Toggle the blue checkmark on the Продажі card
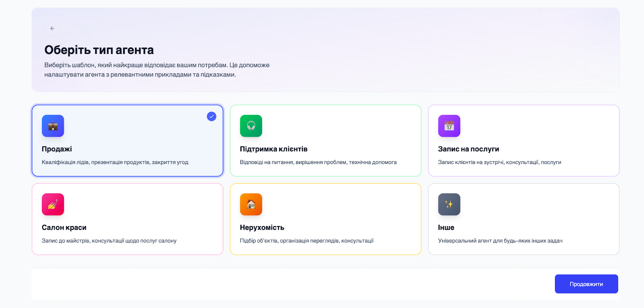 click(x=211, y=117)
